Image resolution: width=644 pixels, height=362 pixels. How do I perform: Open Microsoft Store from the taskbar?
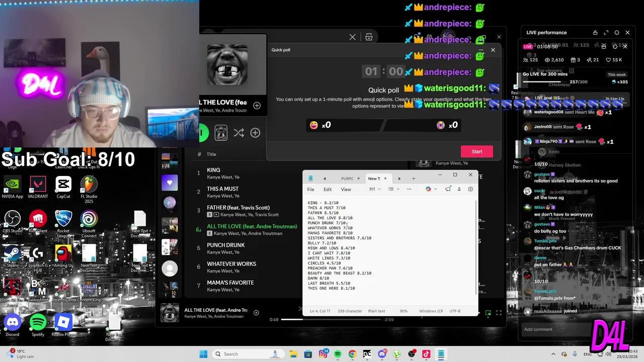coord(308,354)
